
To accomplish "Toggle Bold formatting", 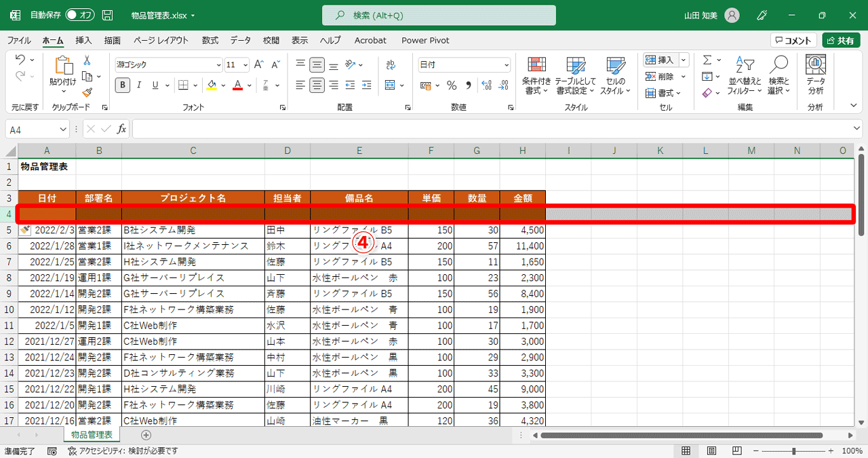I will [x=122, y=85].
